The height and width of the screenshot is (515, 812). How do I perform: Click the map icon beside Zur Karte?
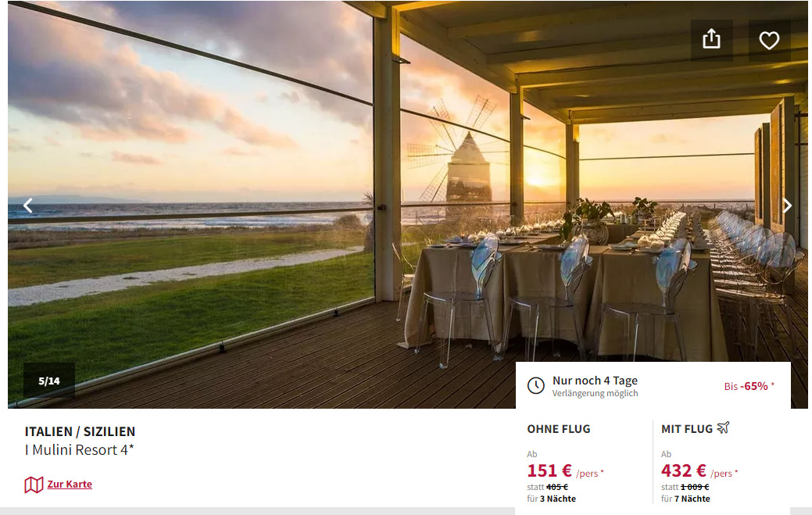[34, 485]
